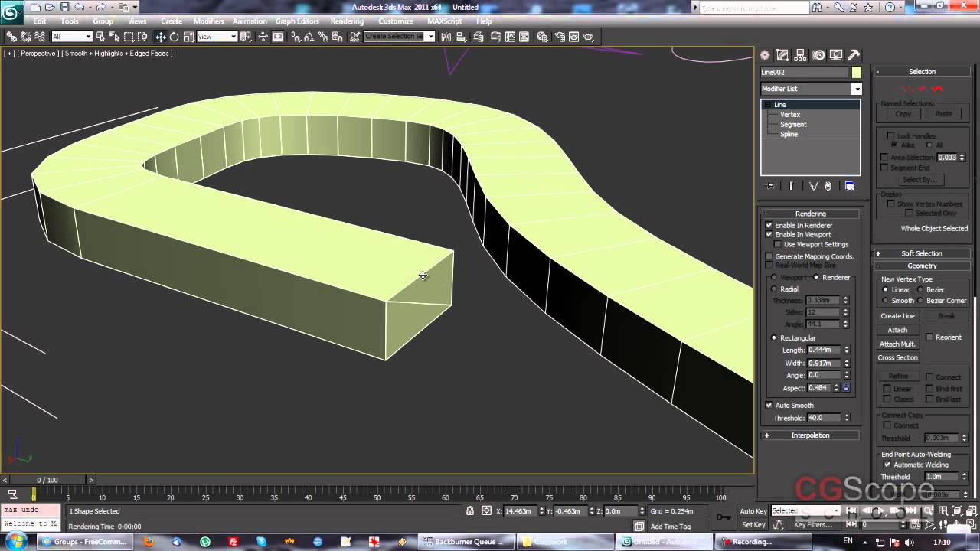Click the Pin Stack icon
The image size is (980, 551).
tap(770, 186)
